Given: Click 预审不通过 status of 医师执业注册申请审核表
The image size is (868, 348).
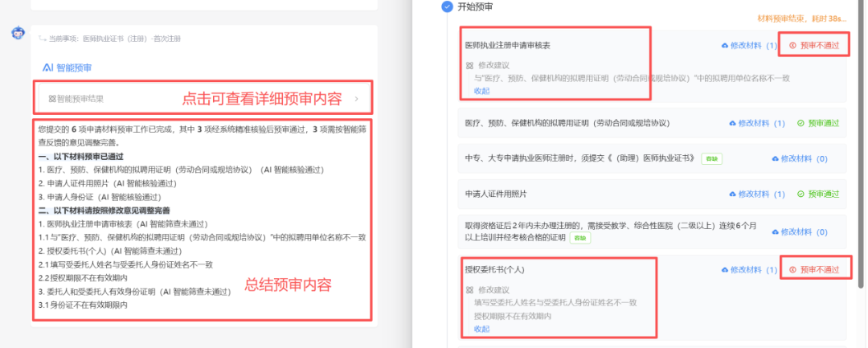Looking at the screenshot, I should [814, 45].
